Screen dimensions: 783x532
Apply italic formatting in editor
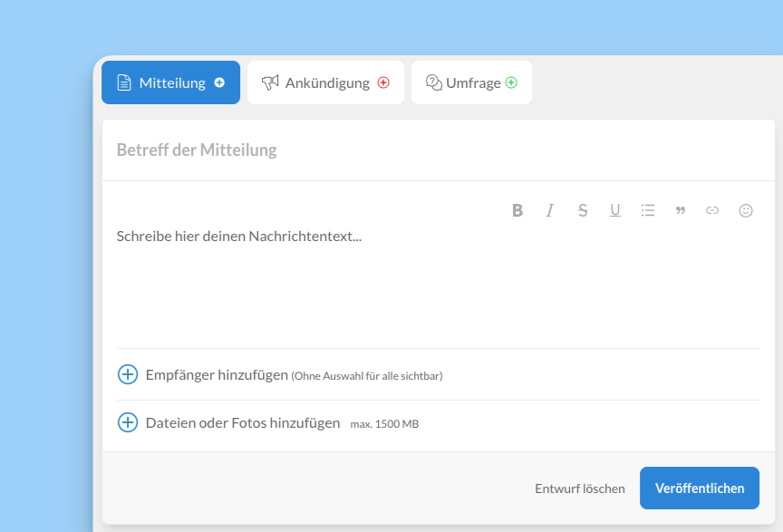coord(549,210)
